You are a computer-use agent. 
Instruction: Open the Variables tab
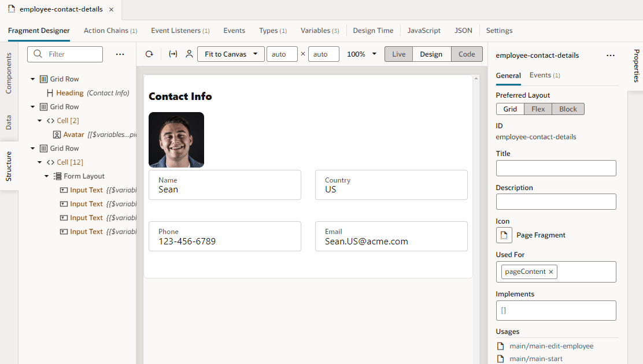(320, 31)
